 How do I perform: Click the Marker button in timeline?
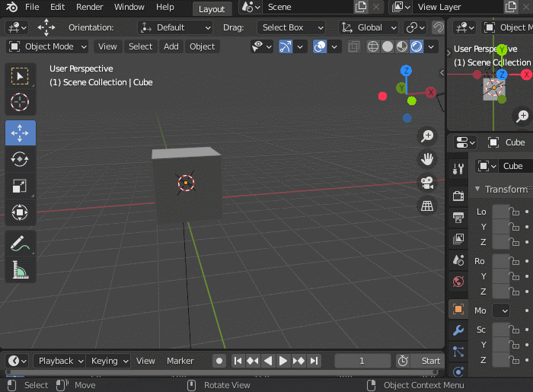coord(180,361)
